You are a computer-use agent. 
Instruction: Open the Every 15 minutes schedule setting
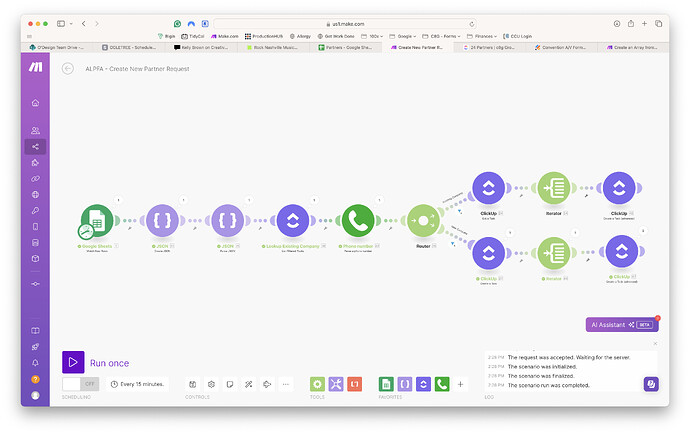(137, 384)
